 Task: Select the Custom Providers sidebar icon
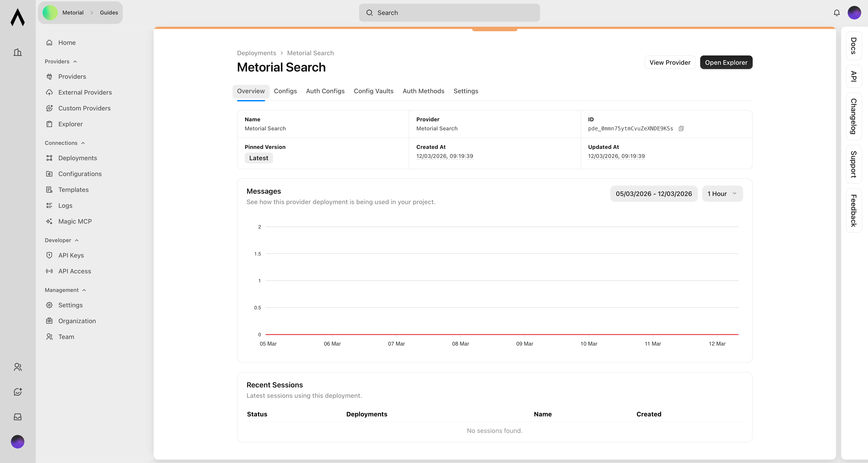point(49,108)
